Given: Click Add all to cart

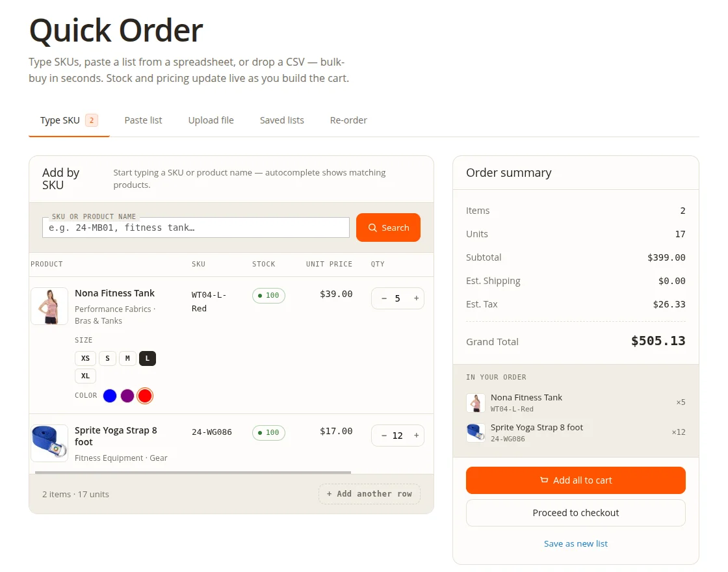Looking at the screenshot, I should click(x=576, y=480).
